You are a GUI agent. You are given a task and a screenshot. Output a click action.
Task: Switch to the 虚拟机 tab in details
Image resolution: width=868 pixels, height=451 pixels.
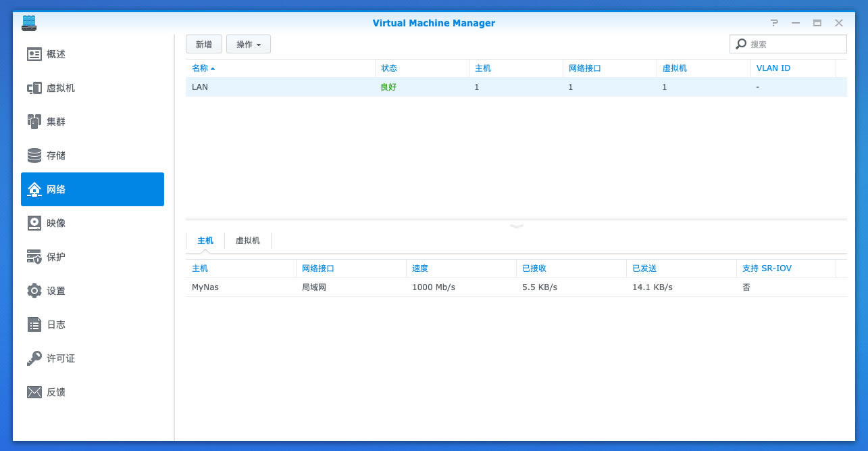point(247,241)
